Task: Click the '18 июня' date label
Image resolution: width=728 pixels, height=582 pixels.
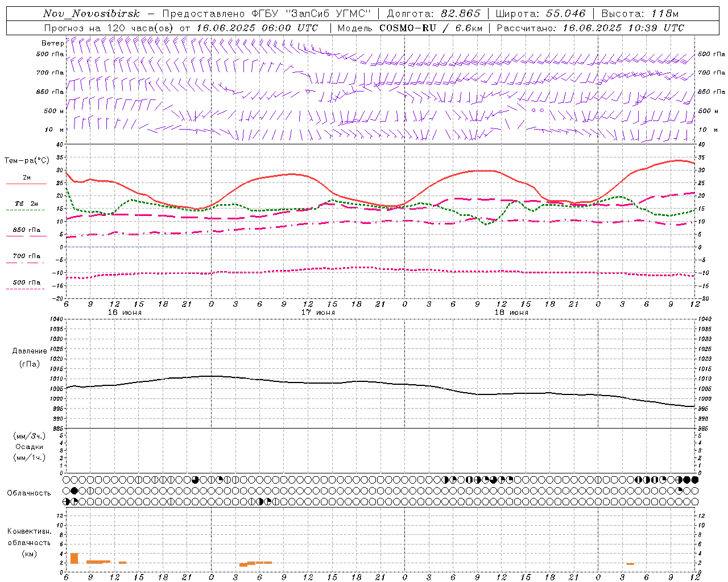Action: click(511, 313)
